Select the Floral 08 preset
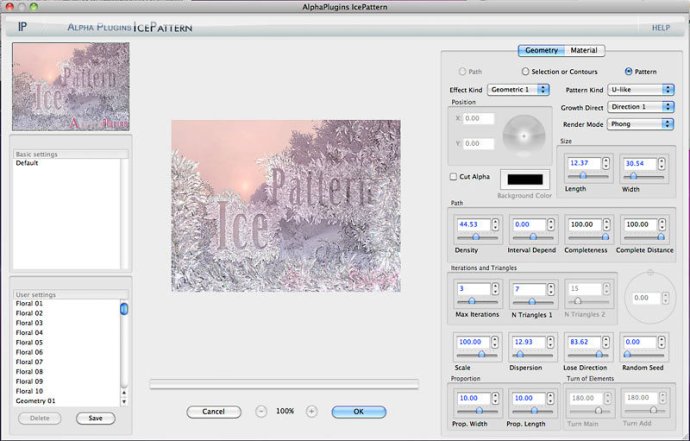The width and height of the screenshot is (690, 441). [29, 371]
